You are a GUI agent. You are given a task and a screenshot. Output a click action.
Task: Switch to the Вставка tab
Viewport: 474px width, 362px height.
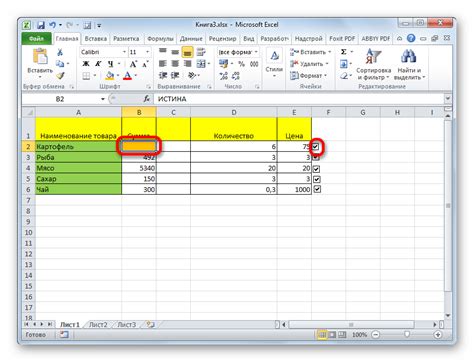pyautogui.click(x=96, y=39)
